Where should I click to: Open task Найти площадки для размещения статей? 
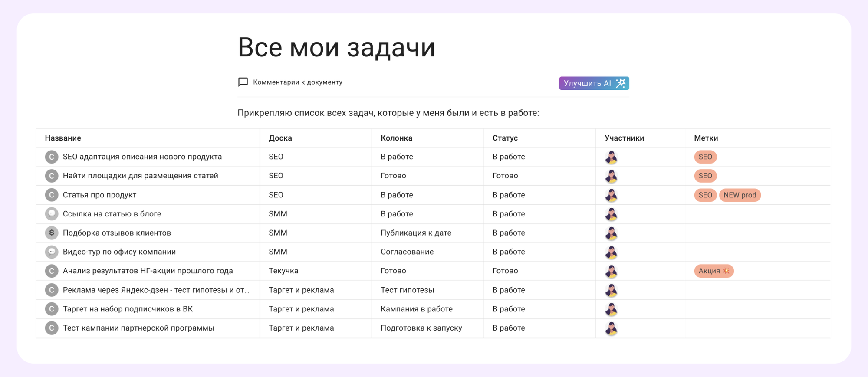point(141,176)
